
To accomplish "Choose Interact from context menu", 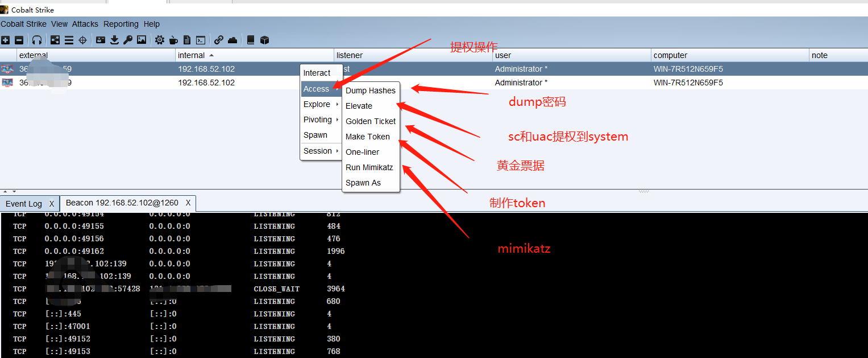I will click(321, 73).
